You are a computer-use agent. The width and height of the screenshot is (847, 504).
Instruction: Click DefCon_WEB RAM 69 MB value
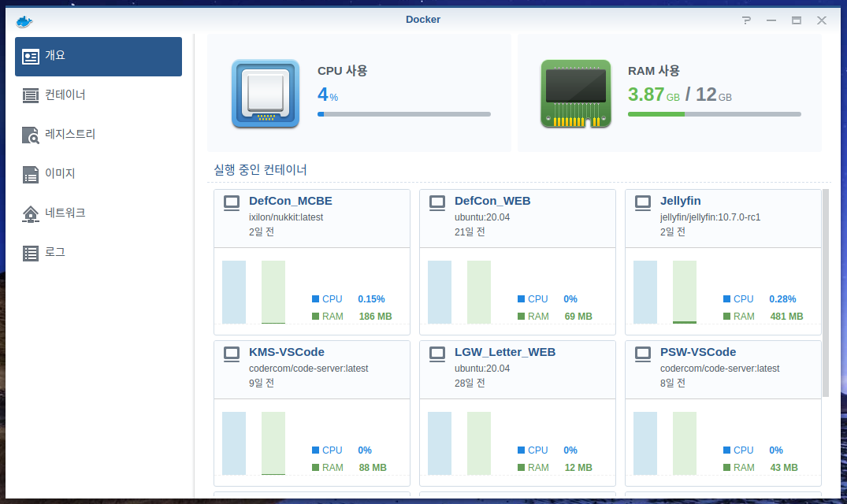coord(578,317)
